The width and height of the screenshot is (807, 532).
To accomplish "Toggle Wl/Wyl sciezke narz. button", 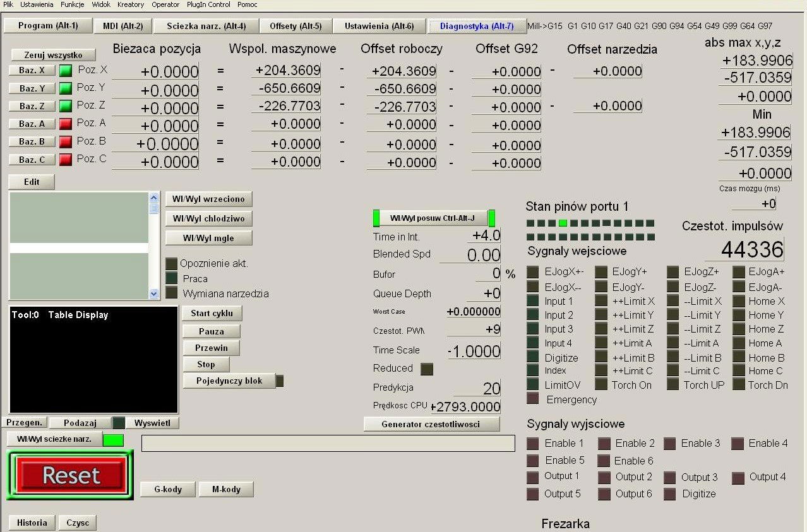I will (54, 439).
